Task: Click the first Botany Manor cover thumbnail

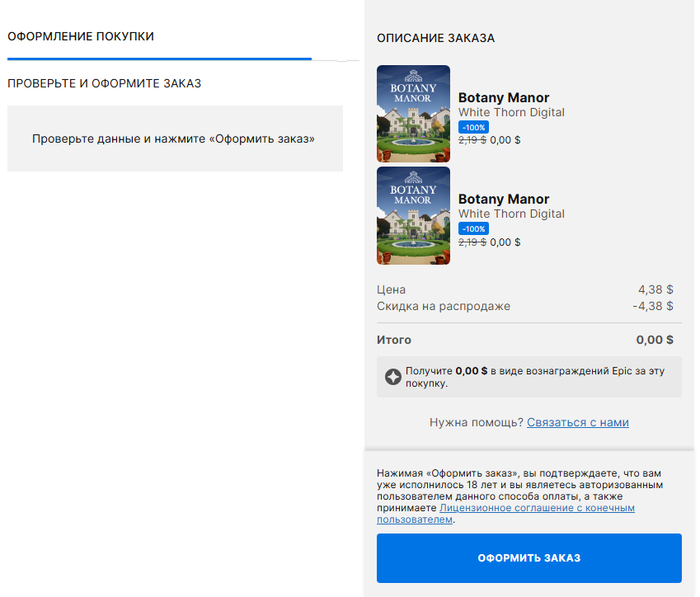Action: tap(413, 114)
